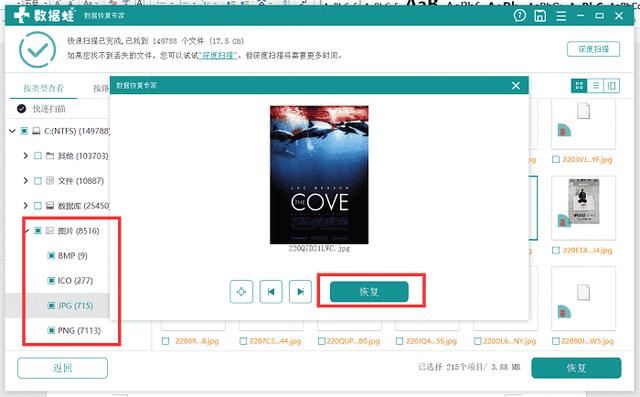Check the 2203VJ...YF.jpg file checkbox

pos(556,160)
